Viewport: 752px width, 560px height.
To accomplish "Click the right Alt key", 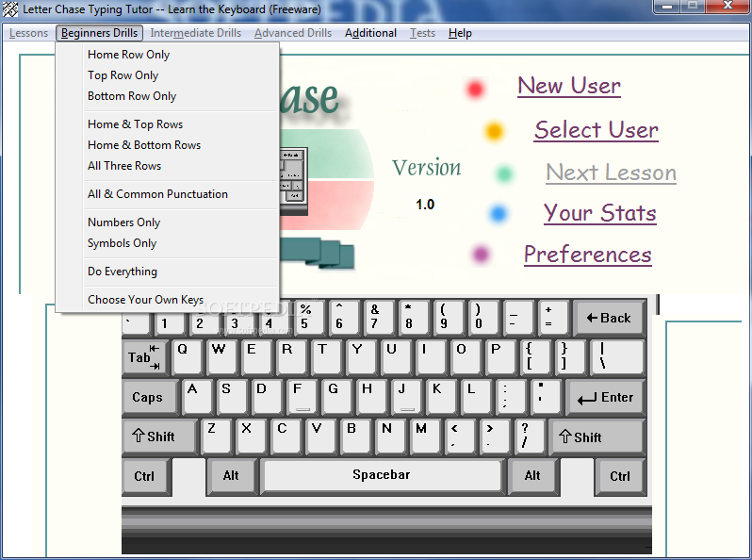I will [x=532, y=475].
